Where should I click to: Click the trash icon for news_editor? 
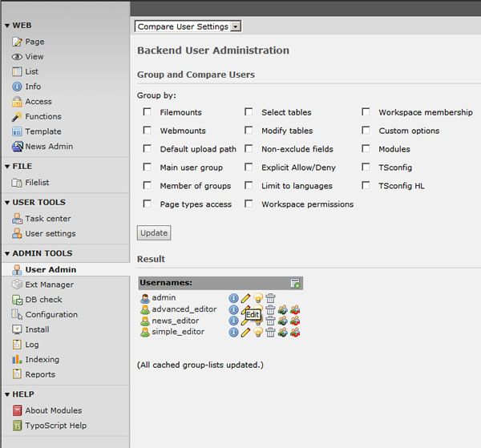click(x=271, y=321)
